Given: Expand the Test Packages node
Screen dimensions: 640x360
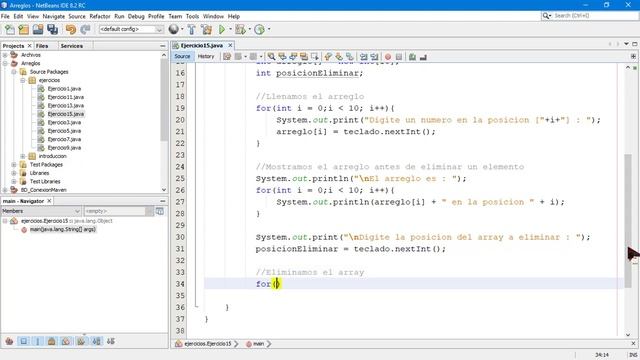Looking at the screenshot, I should point(14,164).
